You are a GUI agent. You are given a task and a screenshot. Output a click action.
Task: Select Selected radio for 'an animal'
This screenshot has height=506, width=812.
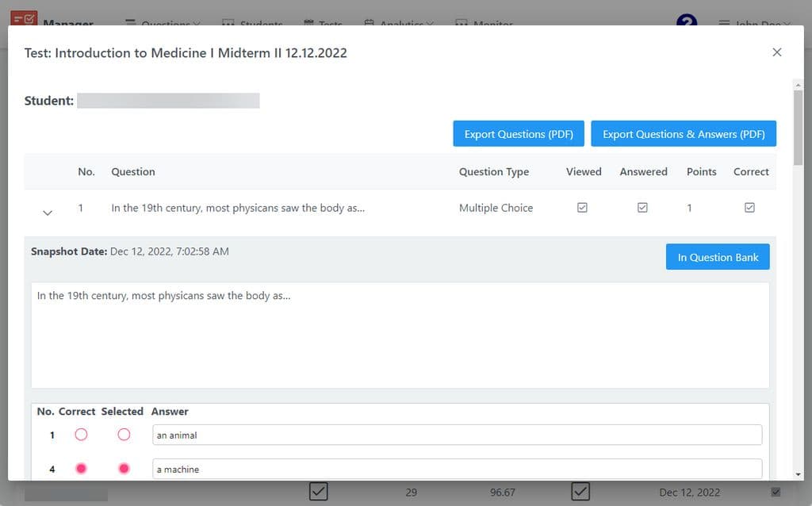click(124, 435)
